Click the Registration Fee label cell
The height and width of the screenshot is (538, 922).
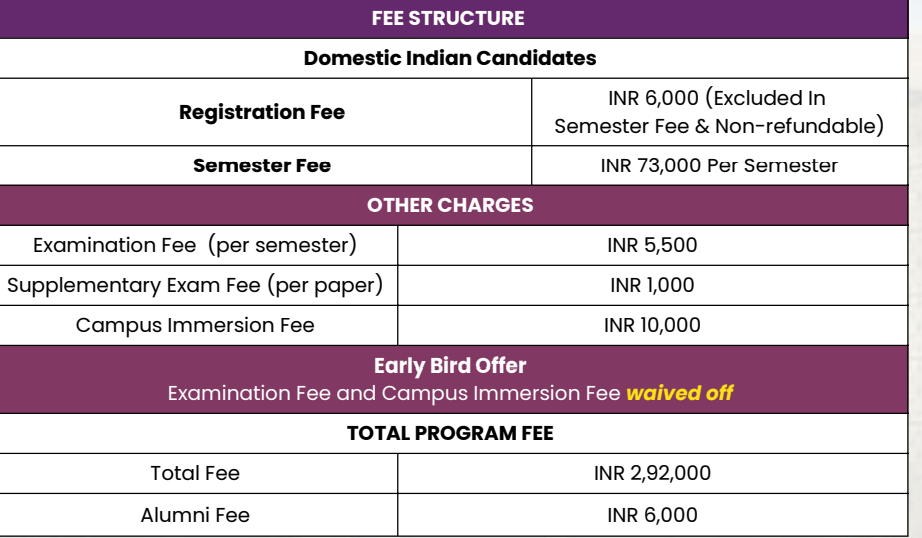tap(262, 112)
